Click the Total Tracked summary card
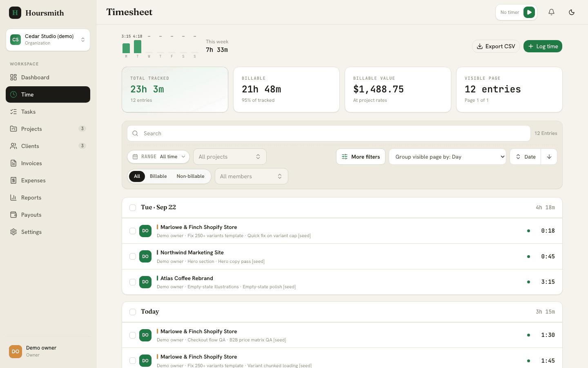The height and width of the screenshot is (368, 588). [x=175, y=90]
